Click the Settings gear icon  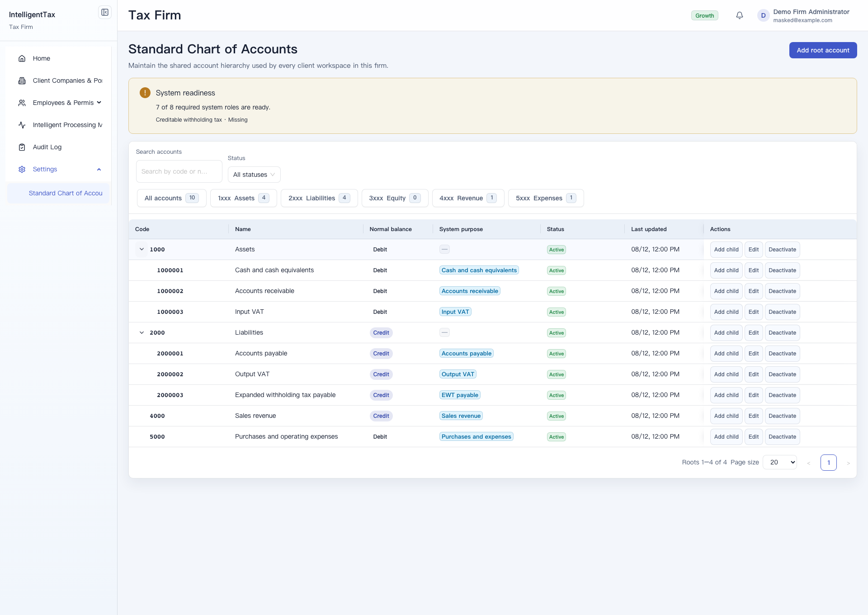click(x=22, y=169)
